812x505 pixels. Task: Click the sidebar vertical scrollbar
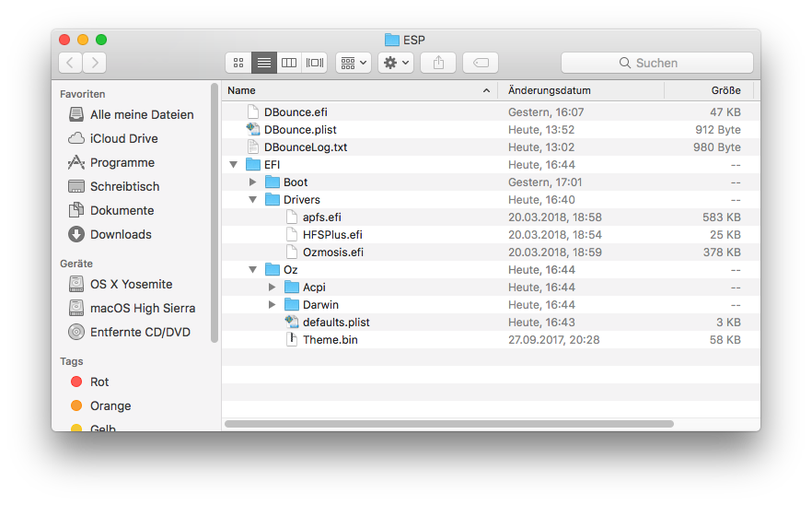pyautogui.click(x=215, y=213)
